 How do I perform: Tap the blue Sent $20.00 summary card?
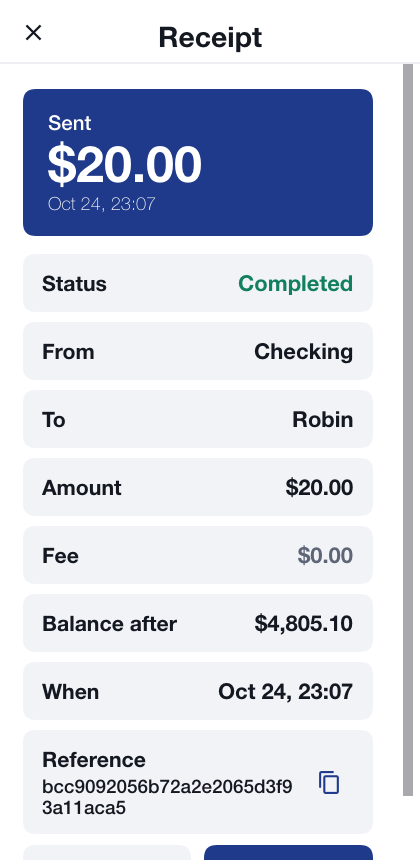(198, 162)
